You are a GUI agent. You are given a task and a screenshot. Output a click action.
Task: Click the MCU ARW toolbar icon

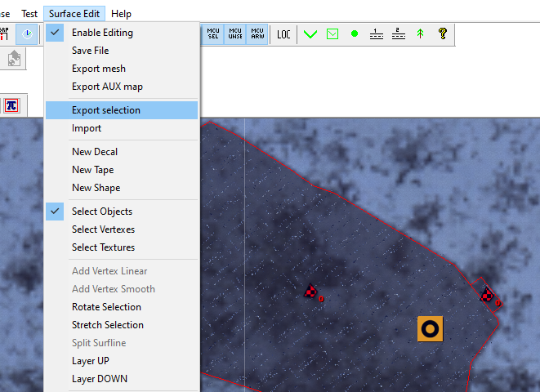point(257,34)
